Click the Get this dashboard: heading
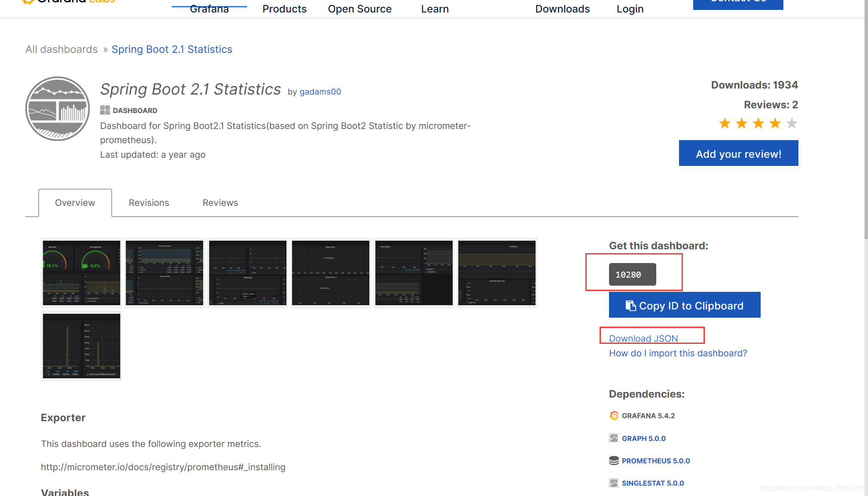Image resolution: width=868 pixels, height=496 pixels. click(x=658, y=246)
